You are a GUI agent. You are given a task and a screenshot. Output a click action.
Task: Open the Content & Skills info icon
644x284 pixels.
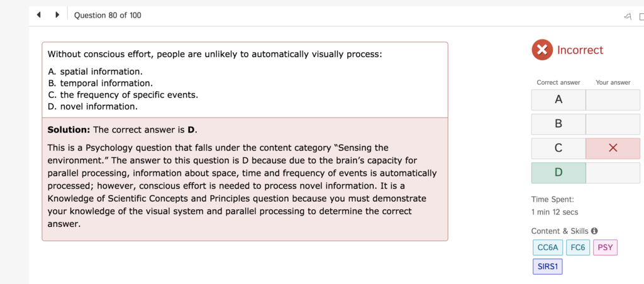coord(594,231)
